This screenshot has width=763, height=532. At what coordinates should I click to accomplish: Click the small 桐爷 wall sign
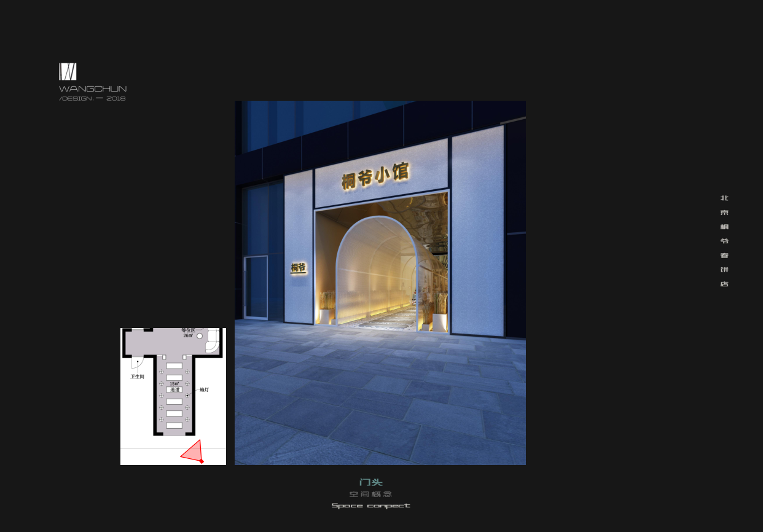click(x=299, y=268)
